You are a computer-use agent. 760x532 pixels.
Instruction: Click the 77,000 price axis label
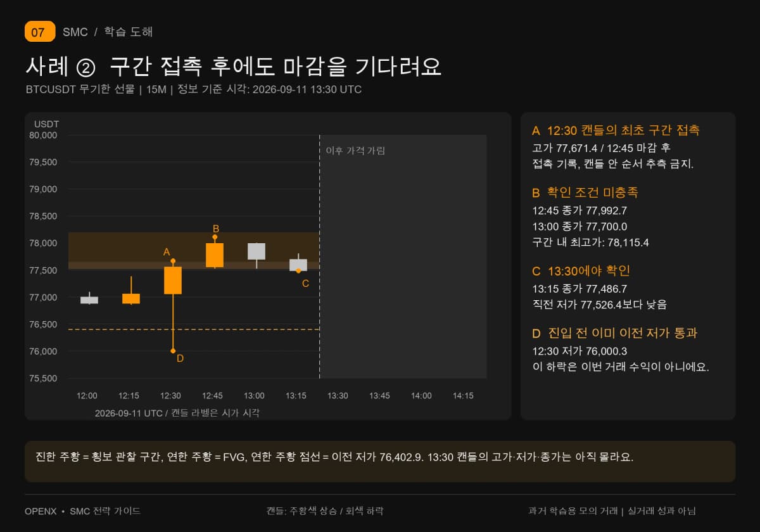[44, 297]
